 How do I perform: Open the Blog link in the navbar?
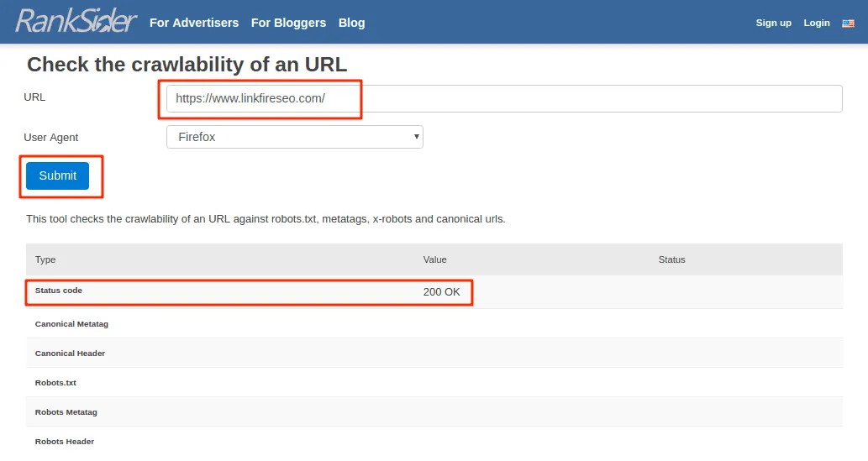coord(351,23)
